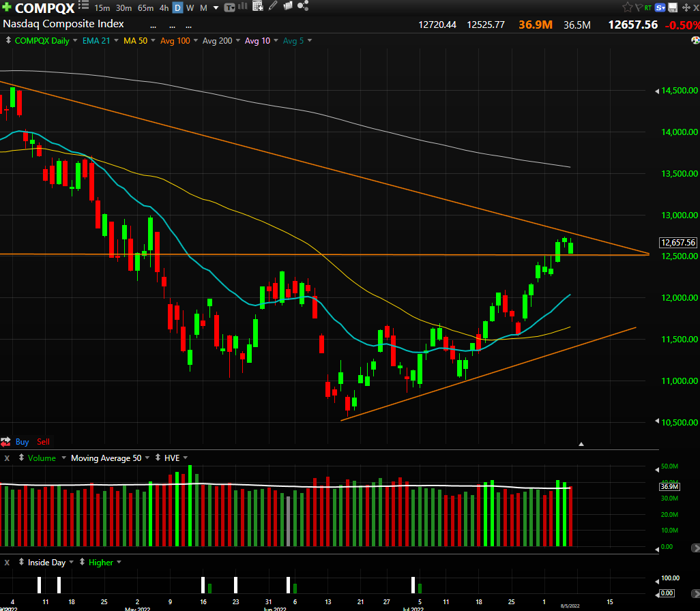Screen dimensions: 700x611
Task: Click the -0.50% percent change value
Action: (682, 25)
